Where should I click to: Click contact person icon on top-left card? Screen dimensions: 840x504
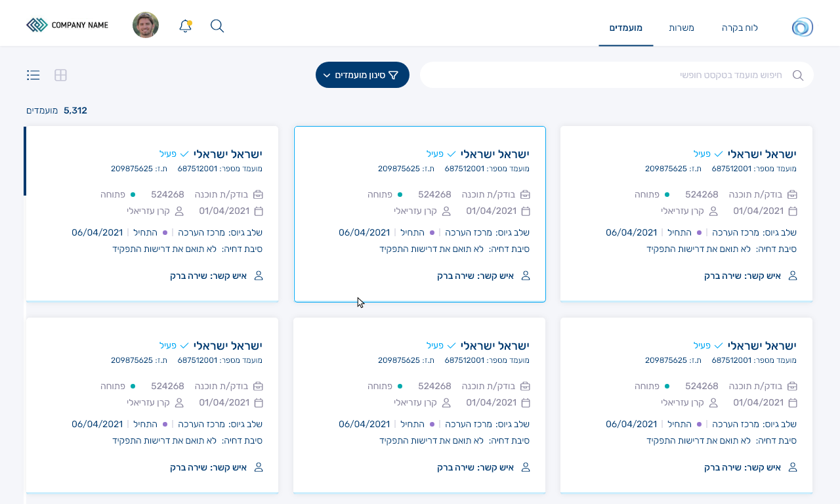[258, 276]
